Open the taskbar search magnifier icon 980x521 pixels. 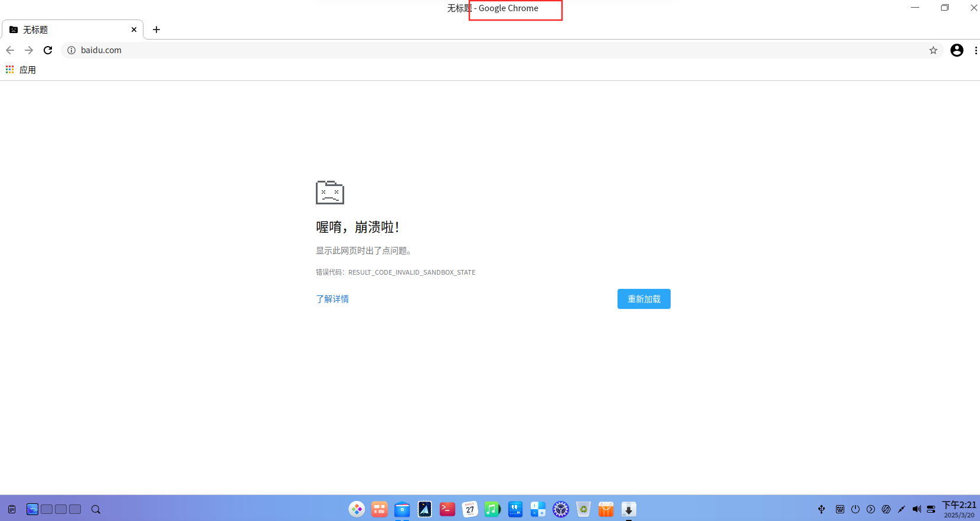click(x=96, y=509)
